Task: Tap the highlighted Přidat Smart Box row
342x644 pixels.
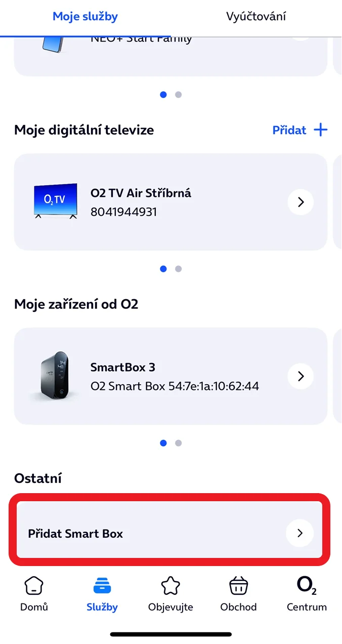Action: pos(170,533)
